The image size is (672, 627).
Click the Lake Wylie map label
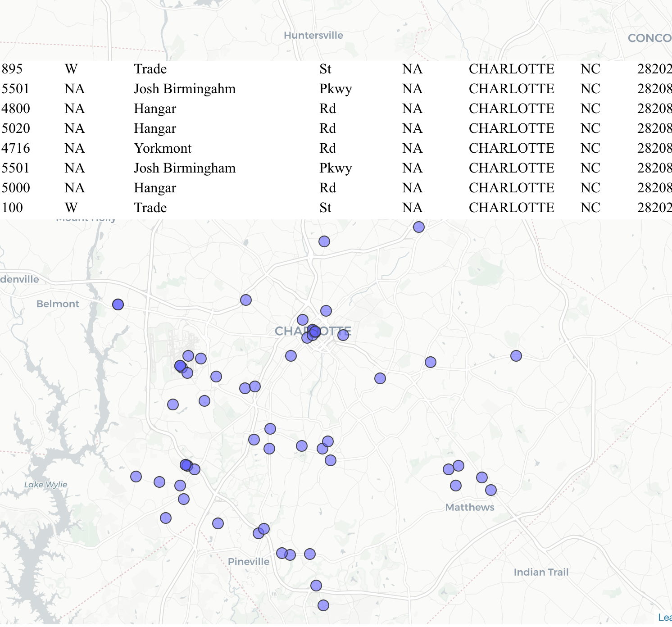pyautogui.click(x=45, y=485)
